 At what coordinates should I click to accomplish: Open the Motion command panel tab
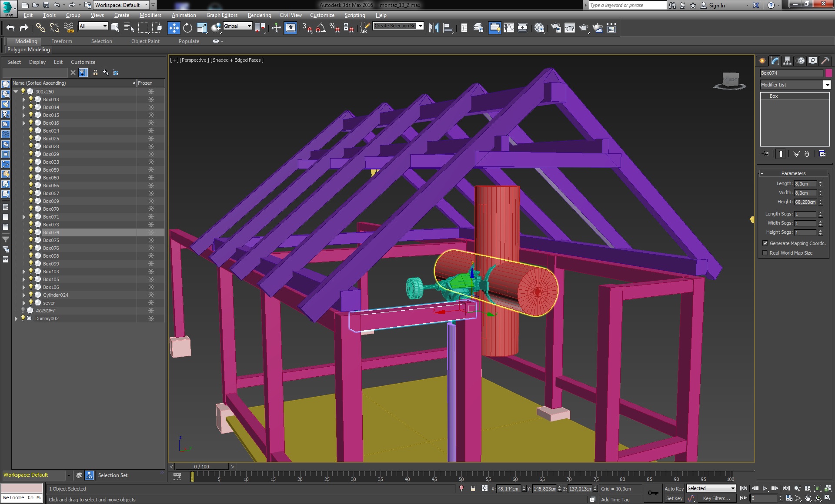tap(801, 61)
